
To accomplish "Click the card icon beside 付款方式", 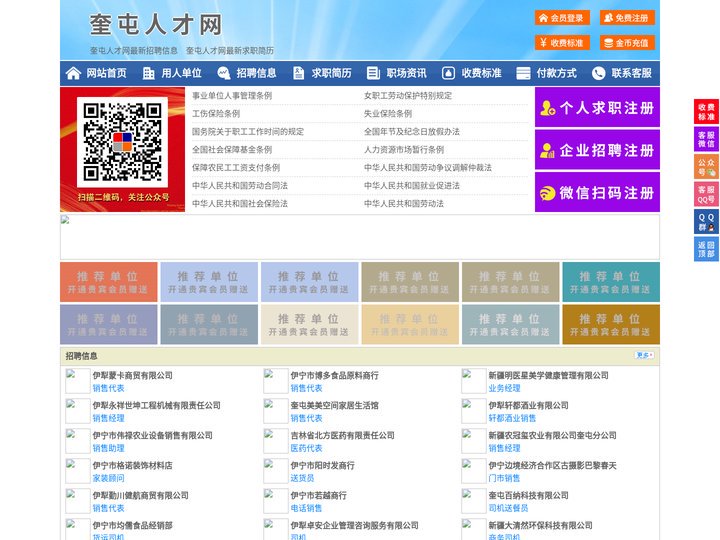I will [523, 73].
